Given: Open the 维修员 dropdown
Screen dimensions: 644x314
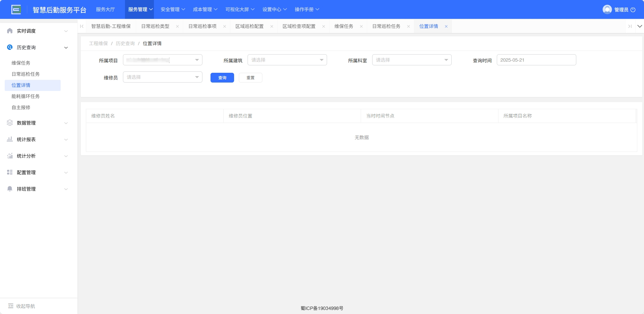Looking at the screenshot, I should tap(163, 77).
